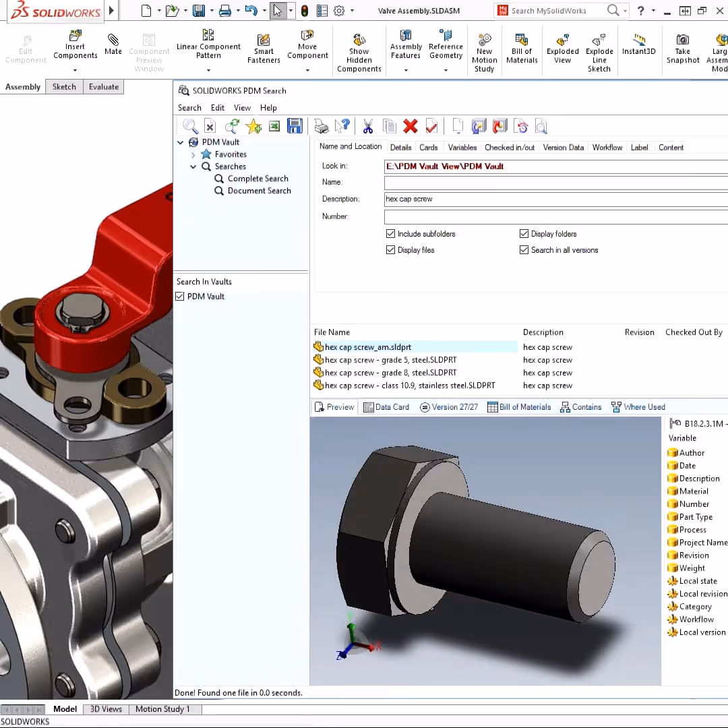Click the hex cap screw 3D preview
The height and width of the screenshot is (728, 728).
[485, 551]
